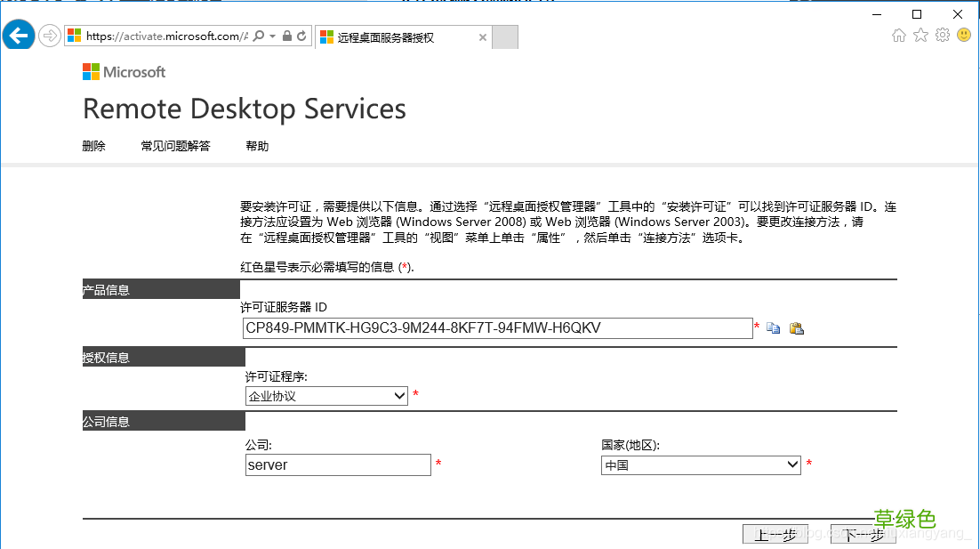The image size is (980, 549).
Task: Select the 帮助 menu item
Action: (257, 146)
